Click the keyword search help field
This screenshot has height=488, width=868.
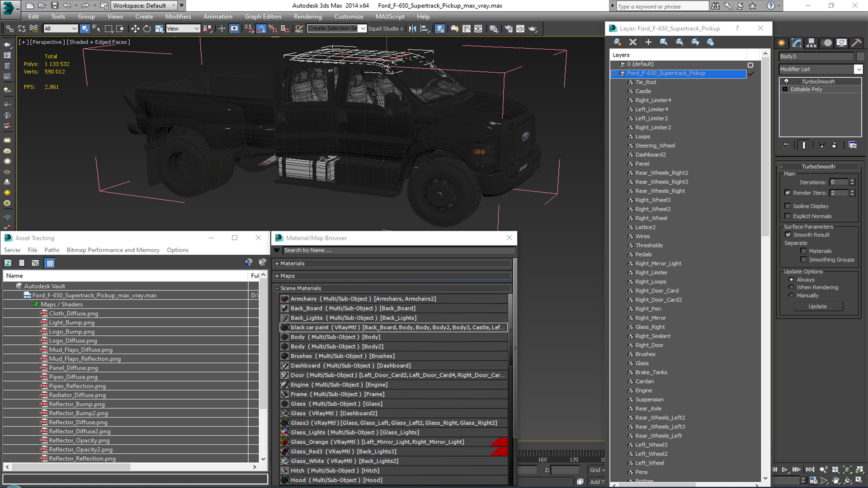click(x=662, y=6)
